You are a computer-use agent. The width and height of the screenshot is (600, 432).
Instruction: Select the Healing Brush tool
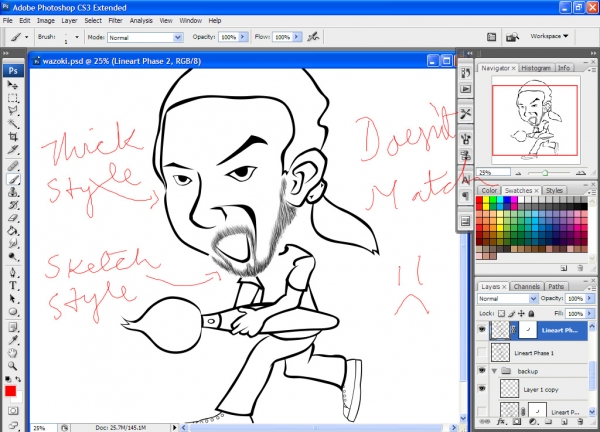13,166
